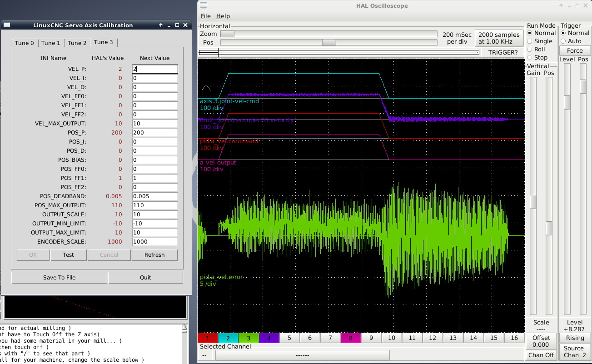Select Normal run mode
592x364 pixels.
click(x=542, y=33)
